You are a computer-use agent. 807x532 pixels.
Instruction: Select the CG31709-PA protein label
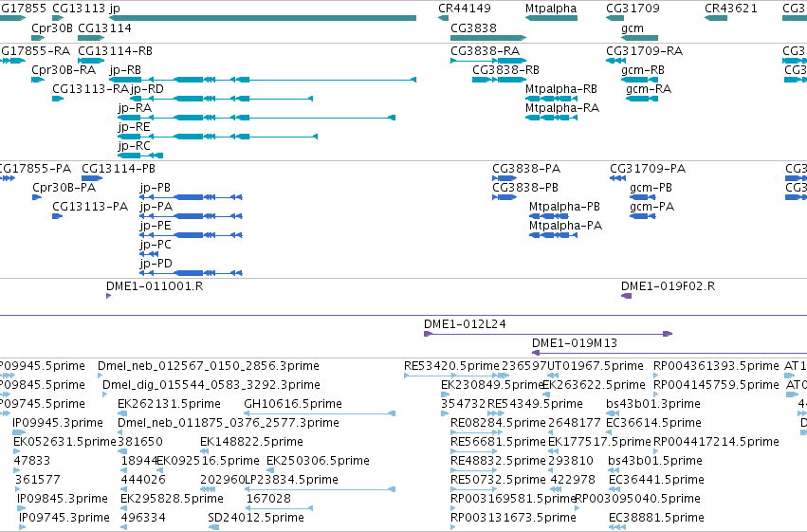(648, 169)
